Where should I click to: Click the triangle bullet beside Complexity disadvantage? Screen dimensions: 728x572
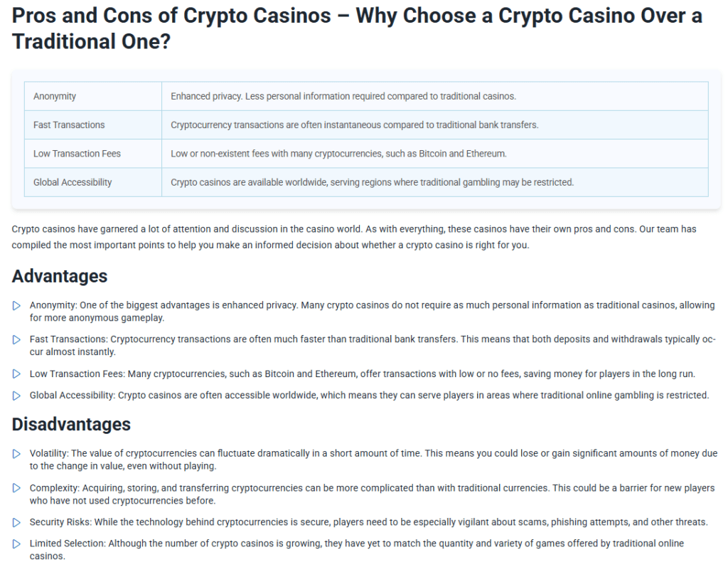[x=16, y=488]
